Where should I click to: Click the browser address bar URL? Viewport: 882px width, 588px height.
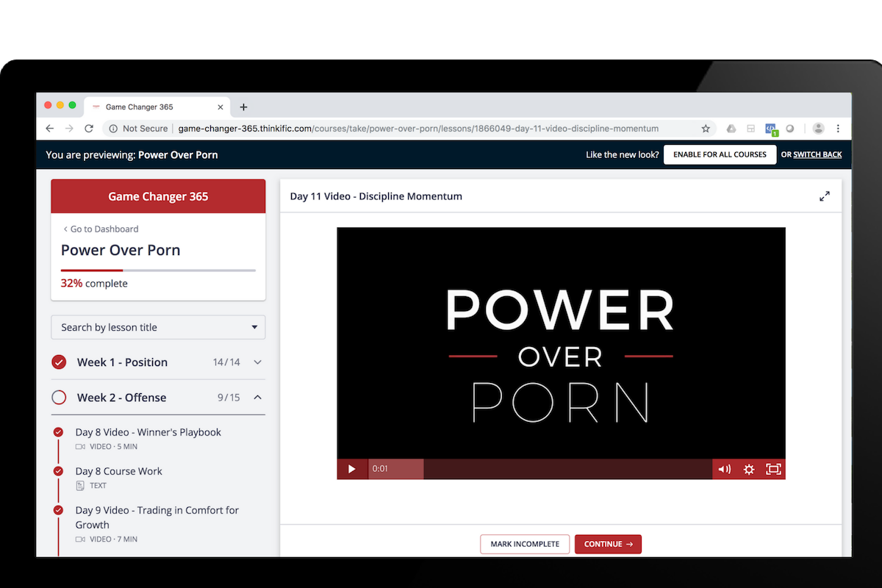(418, 129)
